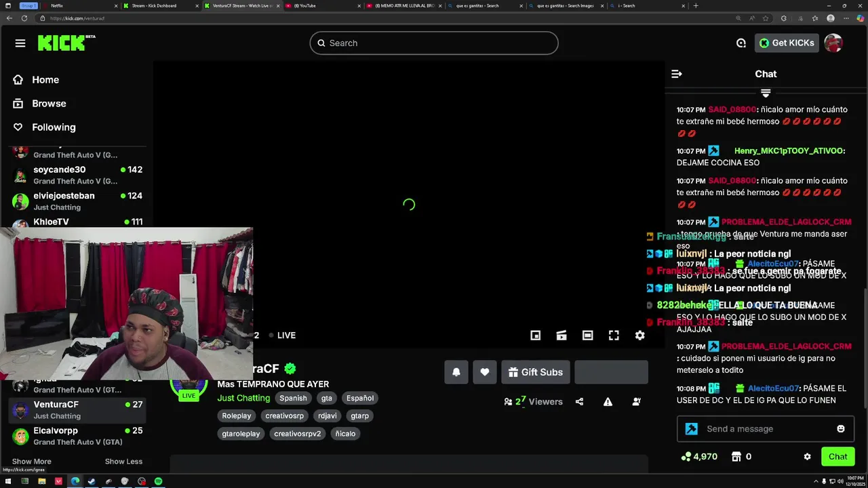This screenshot has width=868, height=488.
Task: Click Show Less in sidebar
Action: coord(123,462)
